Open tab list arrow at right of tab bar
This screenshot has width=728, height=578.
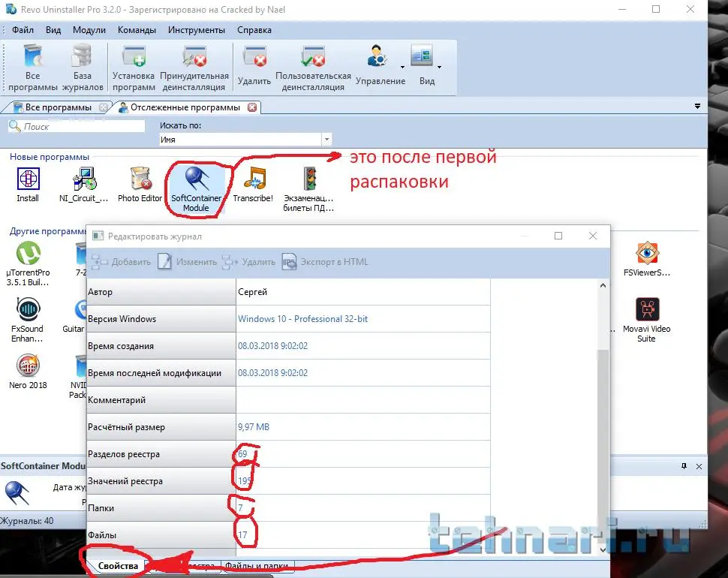click(x=697, y=107)
